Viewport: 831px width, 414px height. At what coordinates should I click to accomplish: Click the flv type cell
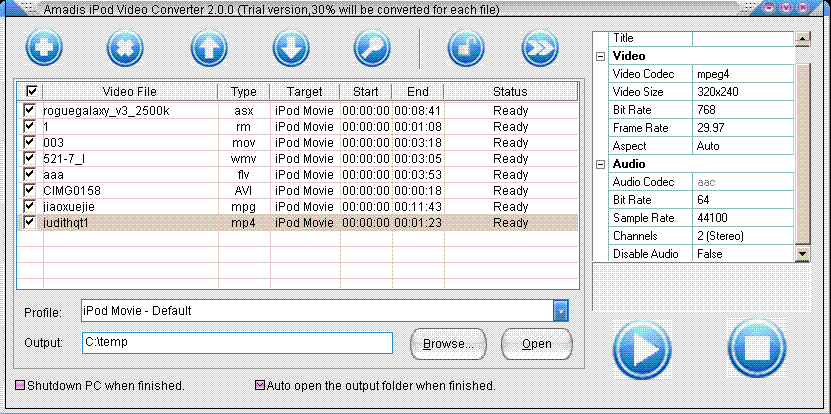tap(244, 174)
